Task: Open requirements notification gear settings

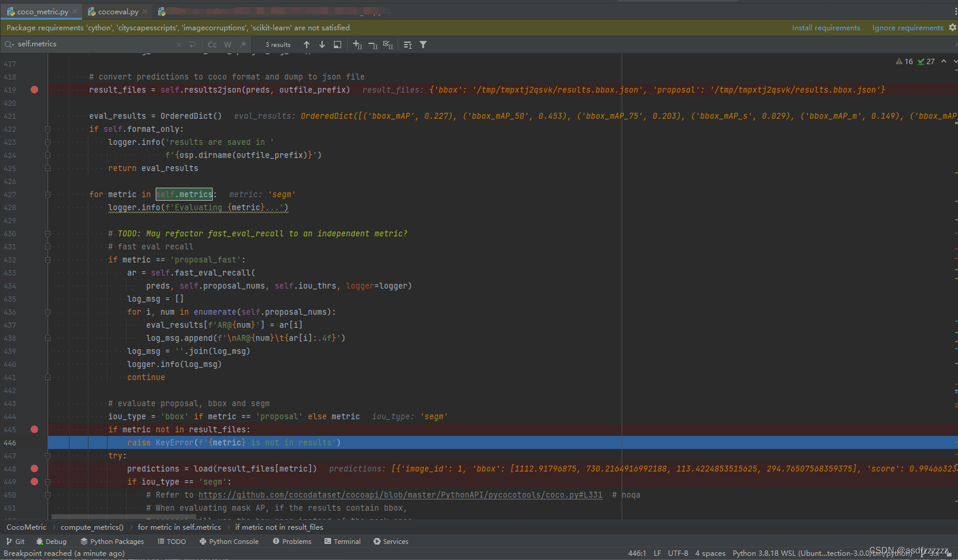Action: (953, 27)
